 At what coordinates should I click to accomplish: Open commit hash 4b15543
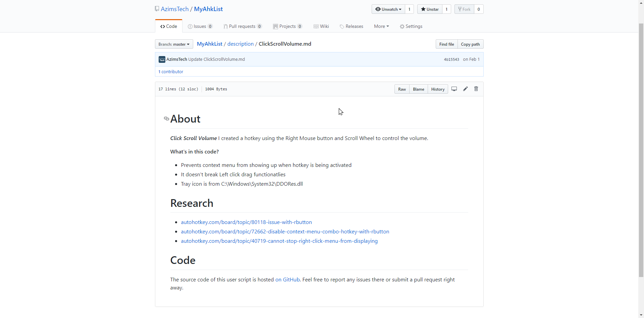451,59
